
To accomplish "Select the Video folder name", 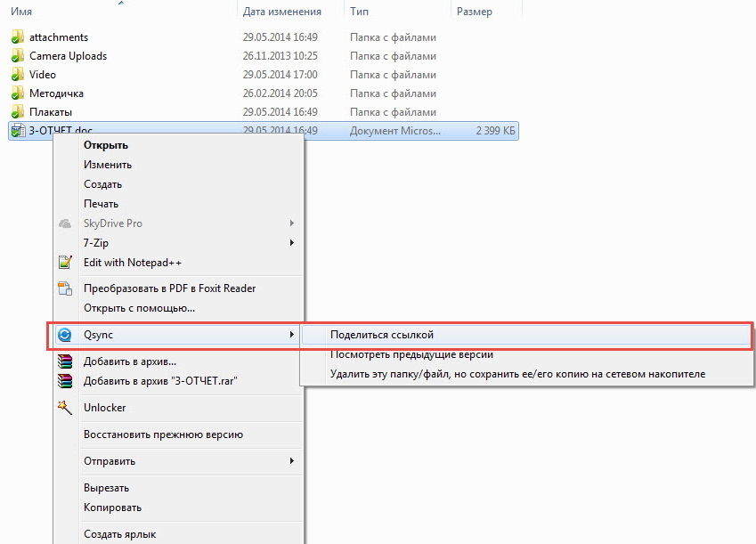I will pos(43,75).
